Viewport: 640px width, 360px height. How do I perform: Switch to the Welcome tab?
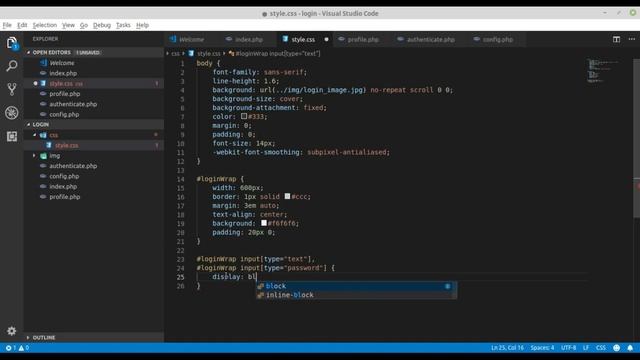coord(192,39)
